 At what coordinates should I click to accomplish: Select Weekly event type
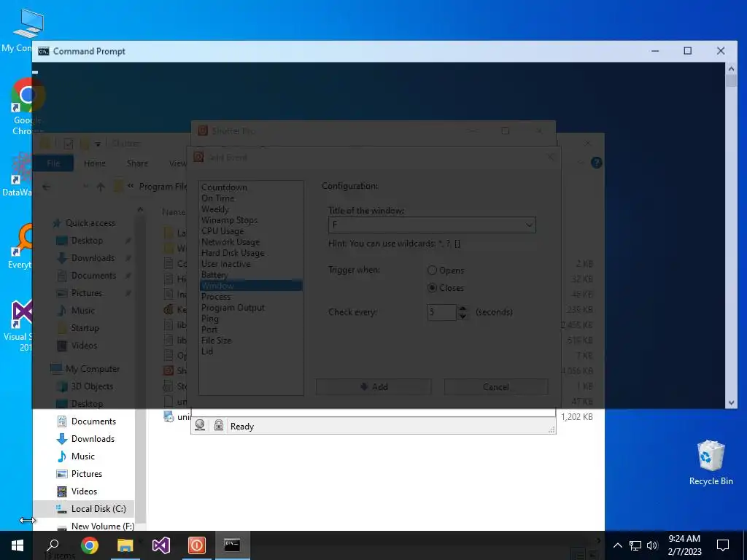pos(215,209)
